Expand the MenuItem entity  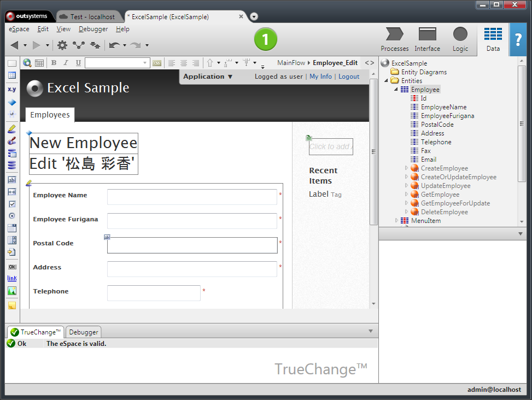(396, 221)
